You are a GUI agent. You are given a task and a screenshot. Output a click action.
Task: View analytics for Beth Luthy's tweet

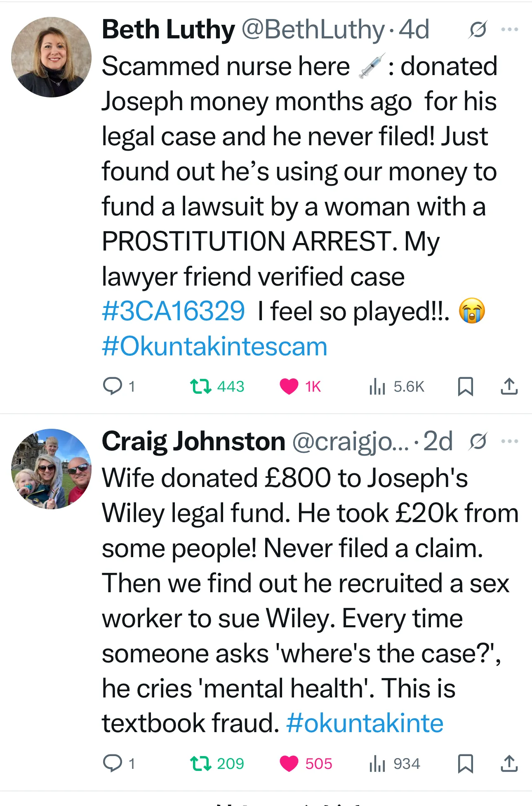(377, 386)
